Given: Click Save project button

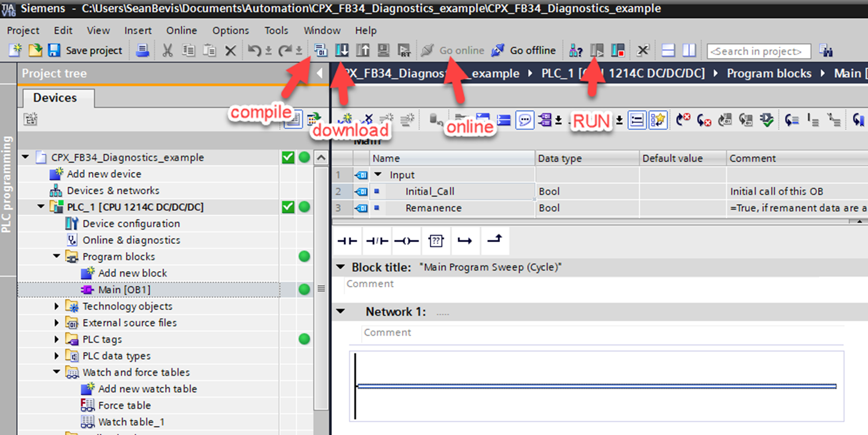Looking at the screenshot, I should [85, 50].
